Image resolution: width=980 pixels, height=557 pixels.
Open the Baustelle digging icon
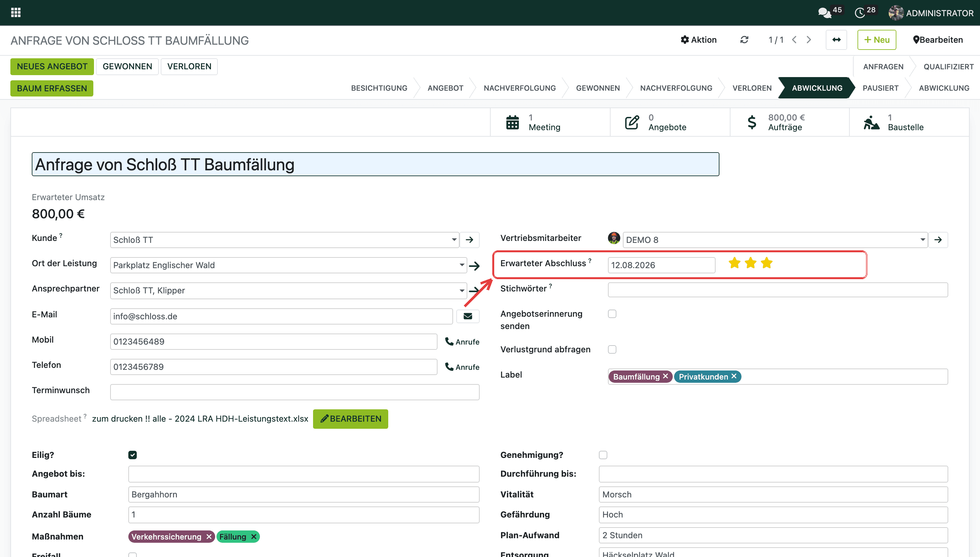[x=871, y=122]
